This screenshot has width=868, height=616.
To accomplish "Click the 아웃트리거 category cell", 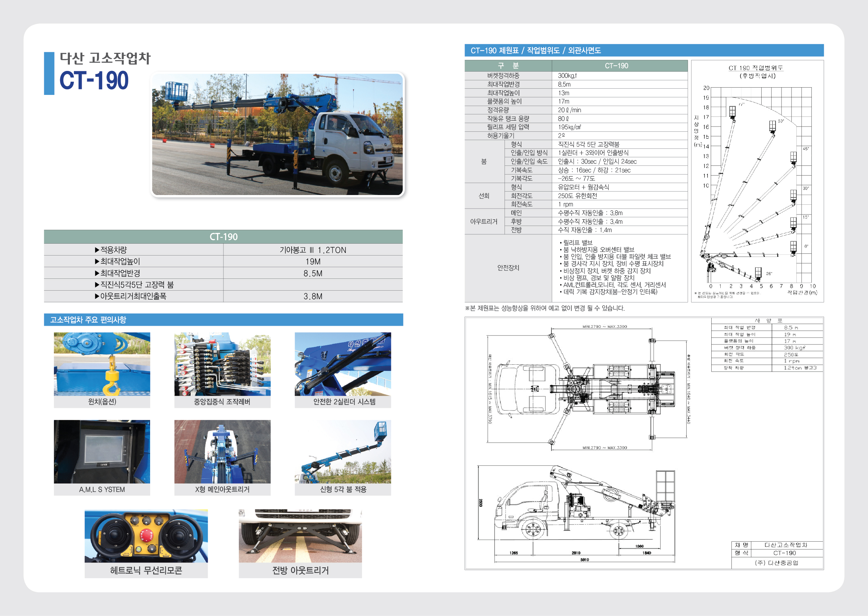I will tap(485, 221).
